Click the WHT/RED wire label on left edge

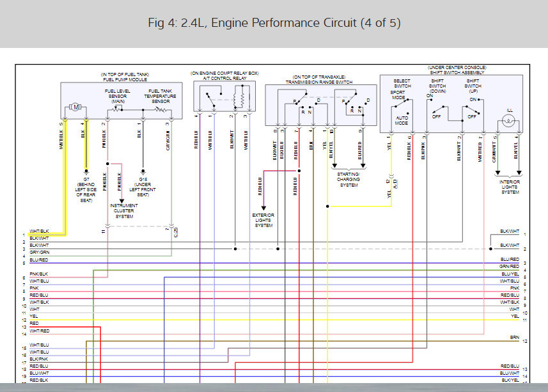pos(40,331)
